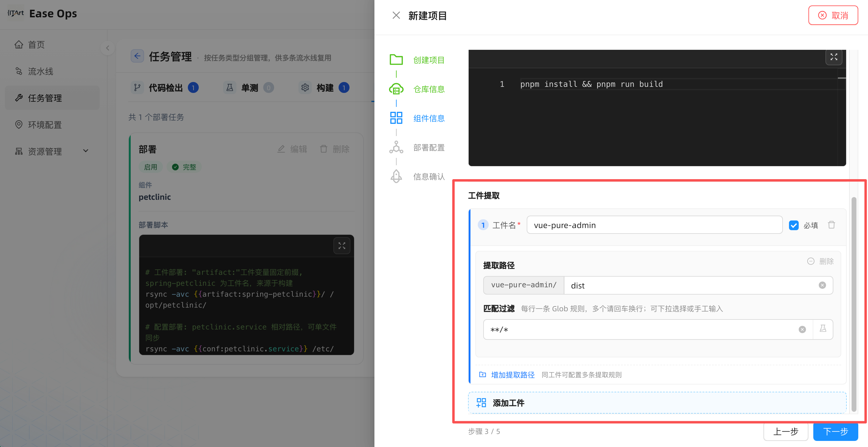Click the 增加提取路径 link

(x=512, y=375)
